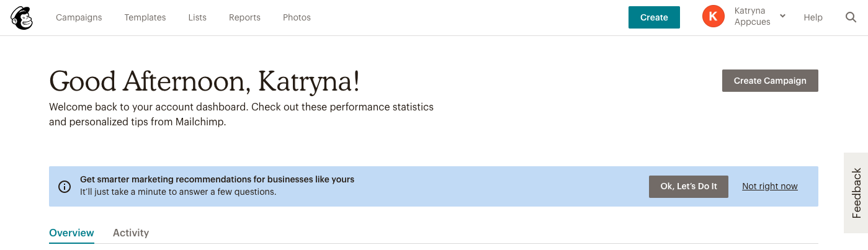Click the teal Create button
This screenshot has width=868, height=250.
pyautogui.click(x=654, y=17)
